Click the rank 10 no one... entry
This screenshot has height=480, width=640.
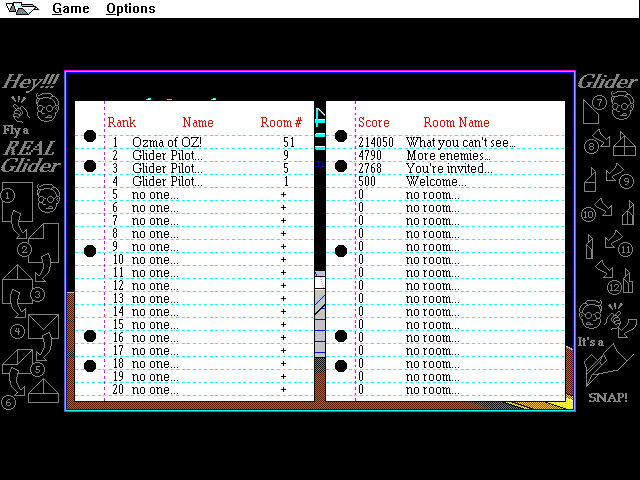155,260
